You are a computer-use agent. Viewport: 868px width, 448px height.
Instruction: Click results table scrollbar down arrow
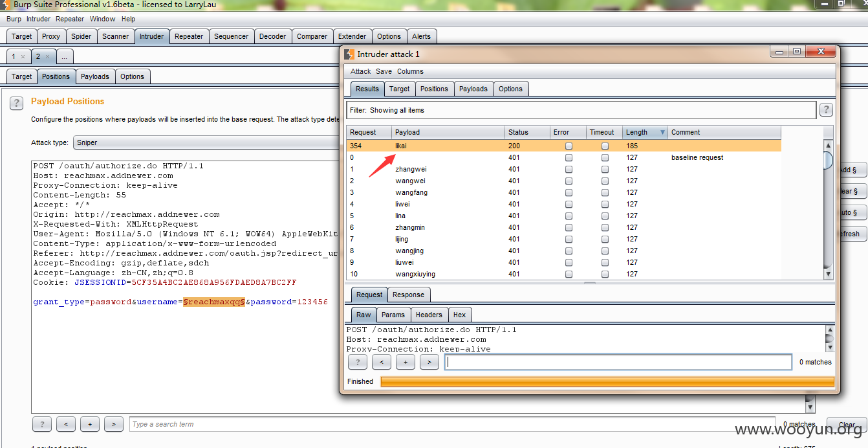point(828,274)
